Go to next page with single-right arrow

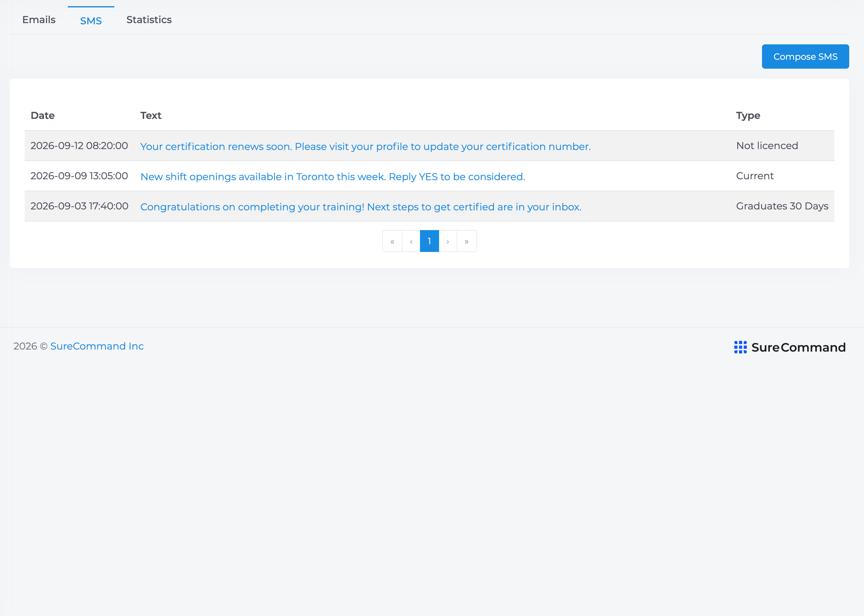pyautogui.click(x=448, y=241)
